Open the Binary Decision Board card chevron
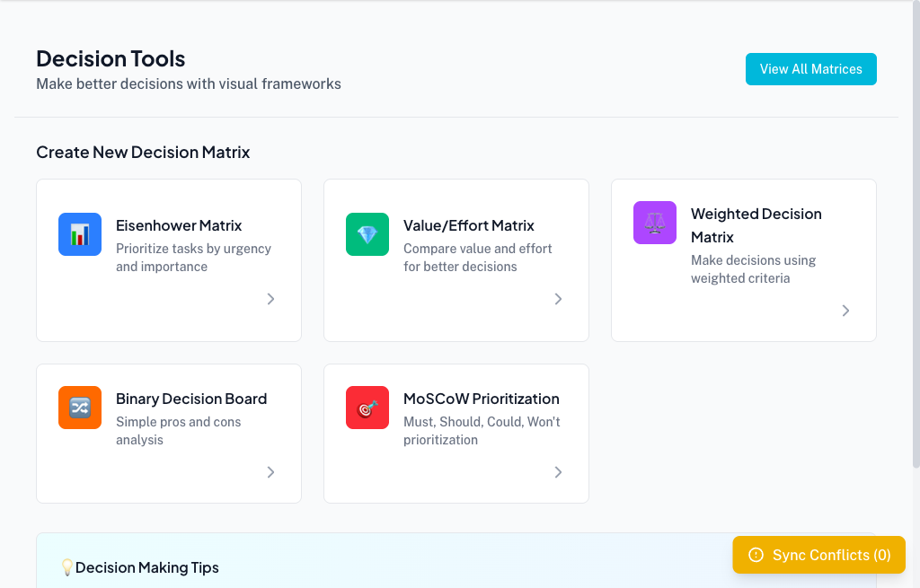 coord(270,472)
